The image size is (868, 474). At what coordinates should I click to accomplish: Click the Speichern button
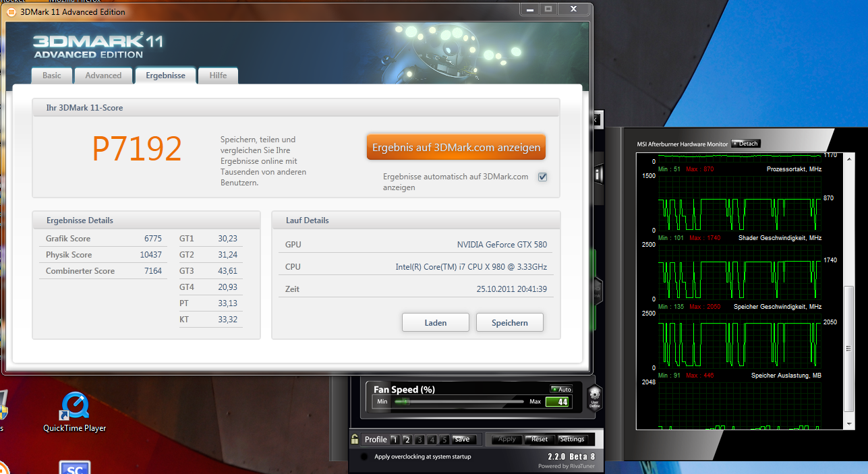(510, 322)
